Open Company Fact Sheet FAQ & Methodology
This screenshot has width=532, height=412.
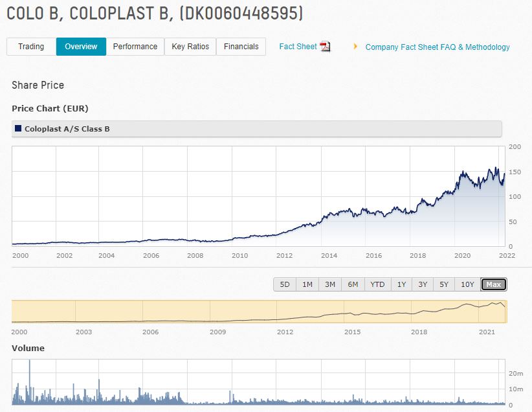tap(438, 47)
